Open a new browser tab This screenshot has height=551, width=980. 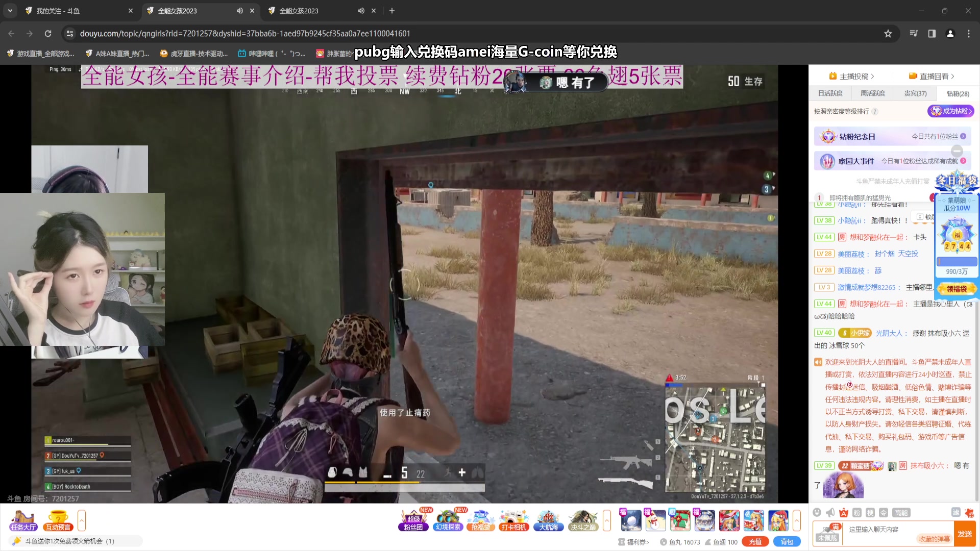point(392,11)
